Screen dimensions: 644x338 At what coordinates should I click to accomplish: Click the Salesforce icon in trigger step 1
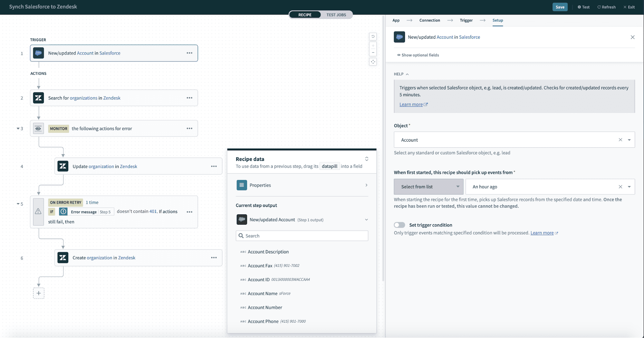pos(38,53)
